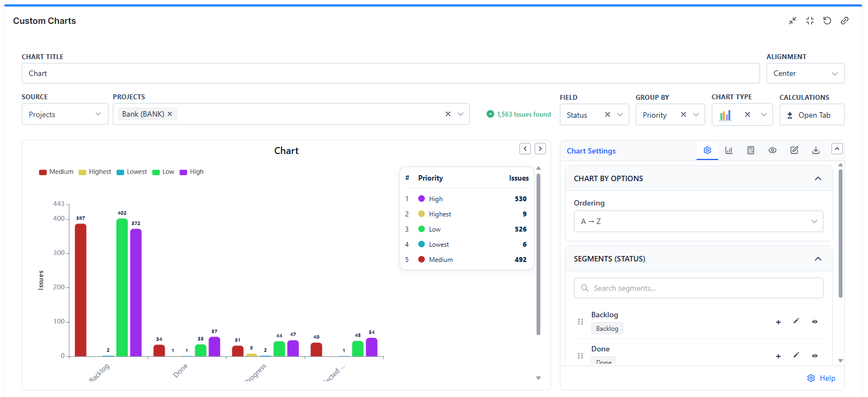This screenshot has height=397, width=868.
Task: Clear all selected projects
Action: [x=448, y=114]
